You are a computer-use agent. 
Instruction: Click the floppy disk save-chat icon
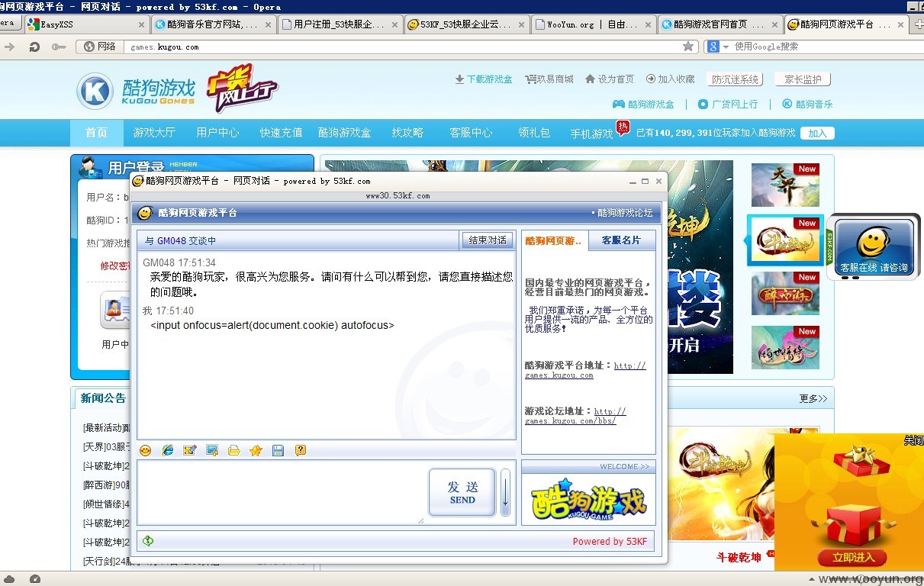pyautogui.click(x=278, y=450)
